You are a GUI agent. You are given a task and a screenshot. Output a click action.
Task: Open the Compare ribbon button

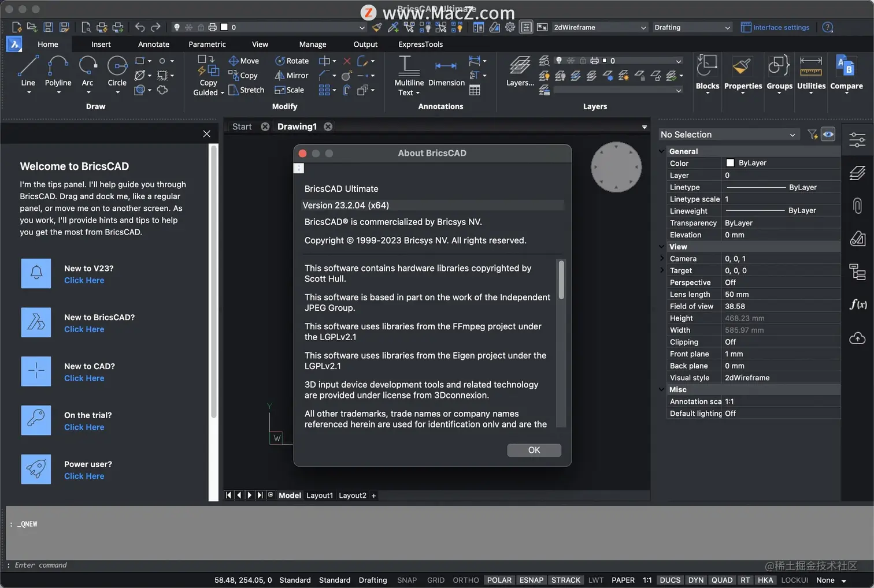(846, 73)
